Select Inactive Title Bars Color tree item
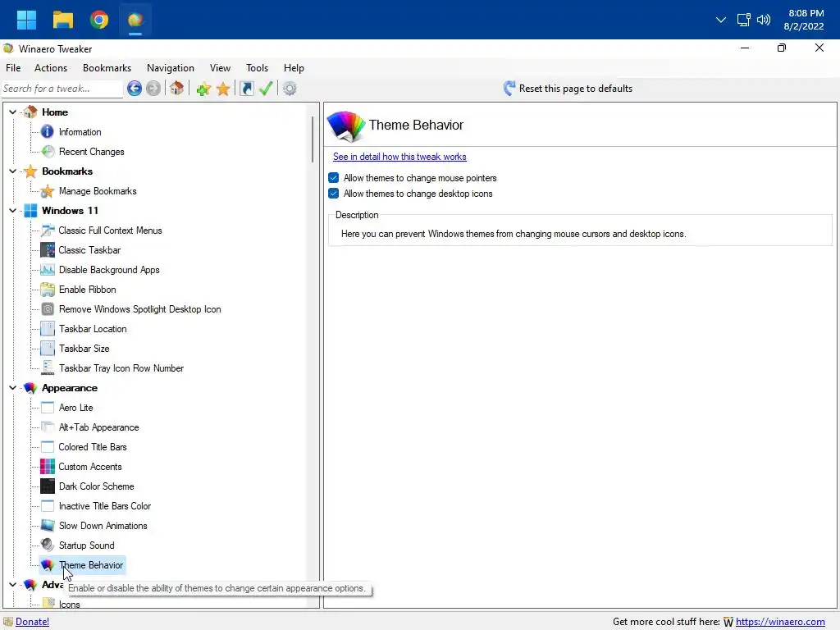The width and height of the screenshot is (840, 630). point(105,506)
